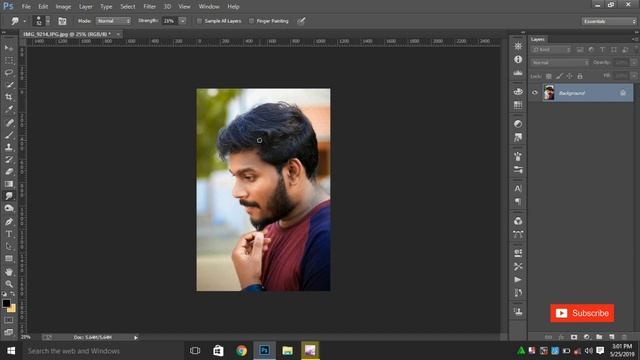Screen dimensions: 640x360
Task: Select the Eyedropper tool
Action: pos(9,109)
